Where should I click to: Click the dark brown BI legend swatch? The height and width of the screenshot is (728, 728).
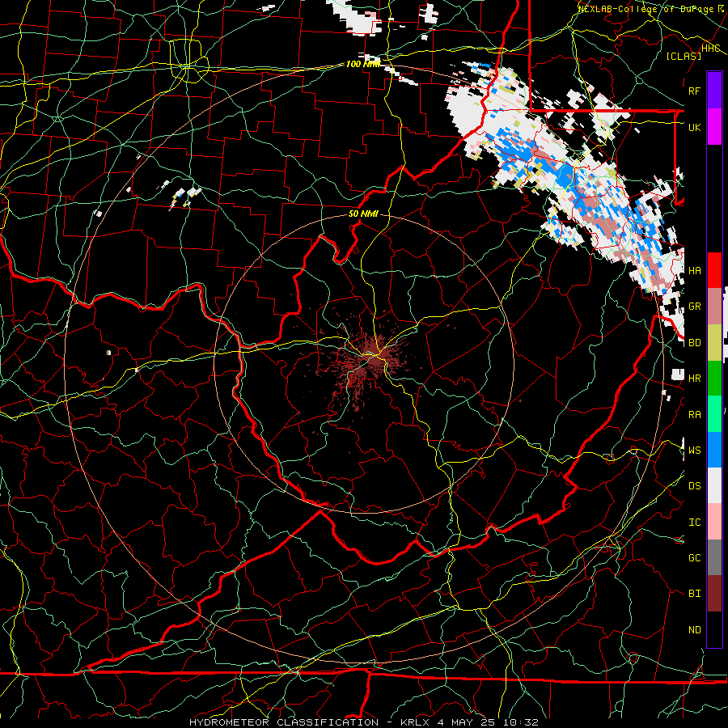pos(714,594)
